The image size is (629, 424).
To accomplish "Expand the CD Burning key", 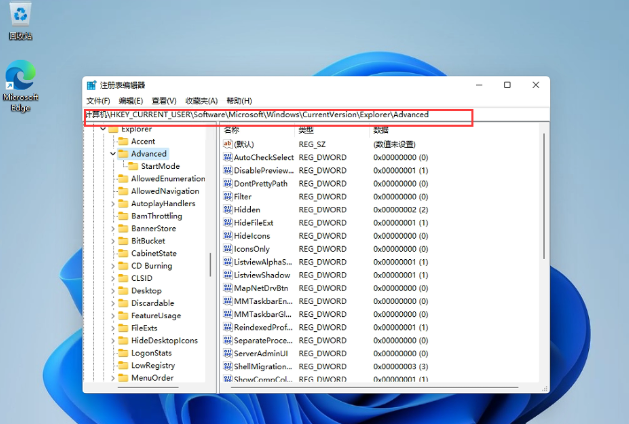I will tap(113, 266).
